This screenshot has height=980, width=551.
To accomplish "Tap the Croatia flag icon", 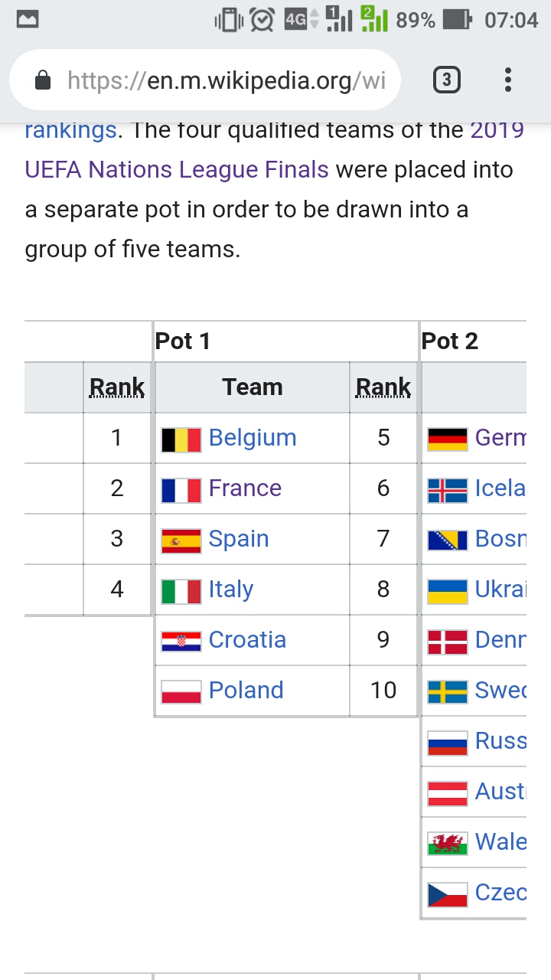I will tap(181, 641).
